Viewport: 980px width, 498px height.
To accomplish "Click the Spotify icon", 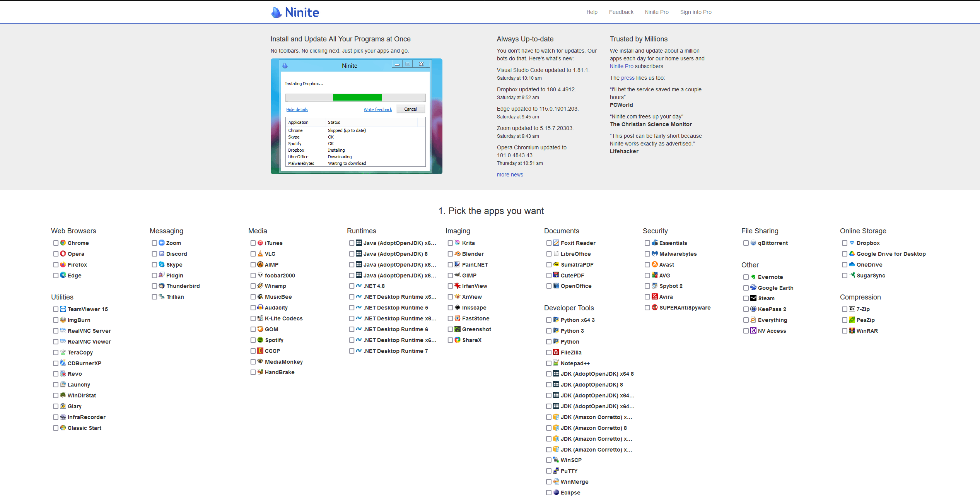I will click(x=260, y=340).
